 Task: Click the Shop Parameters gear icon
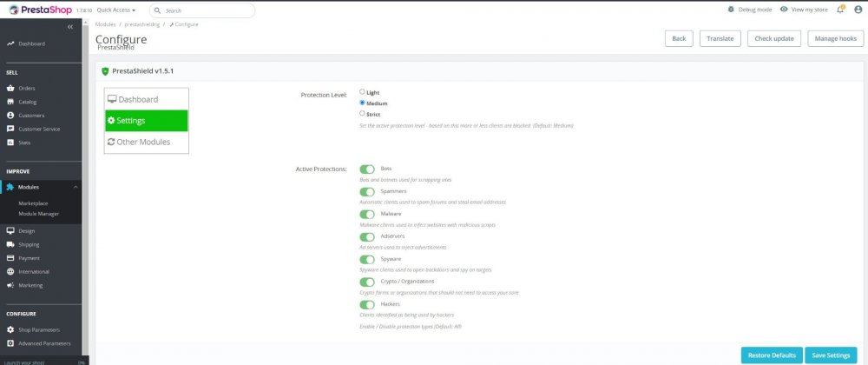point(10,329)
